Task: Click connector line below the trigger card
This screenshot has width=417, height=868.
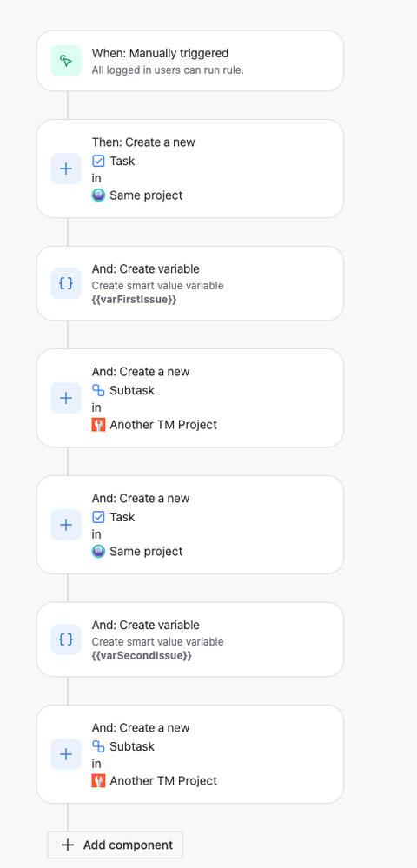Action: click(68, 105)
